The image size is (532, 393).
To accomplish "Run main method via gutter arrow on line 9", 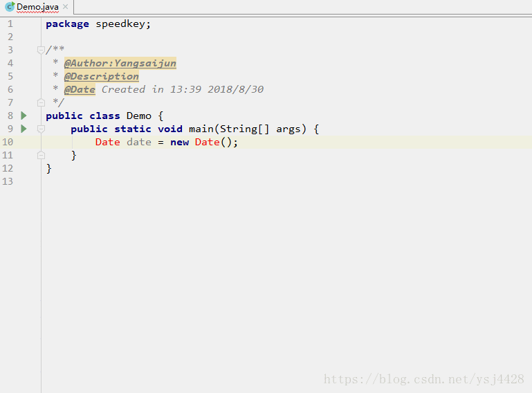I will (x=24, y=129).
